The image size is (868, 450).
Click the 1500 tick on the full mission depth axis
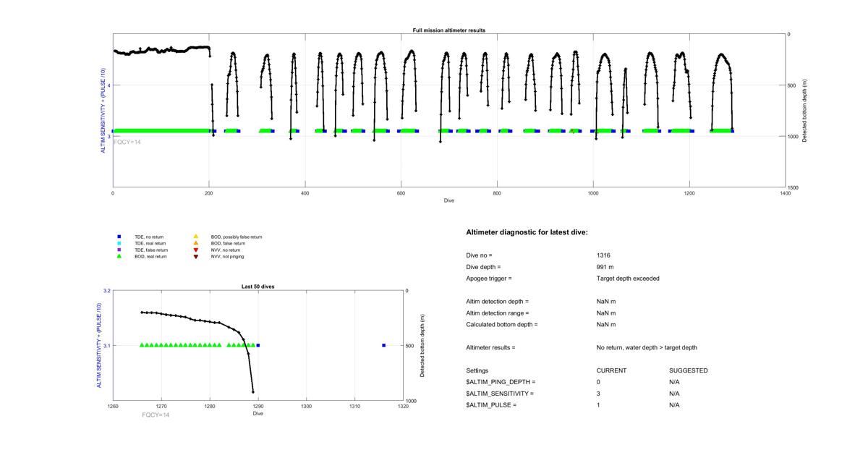[794, 187]
